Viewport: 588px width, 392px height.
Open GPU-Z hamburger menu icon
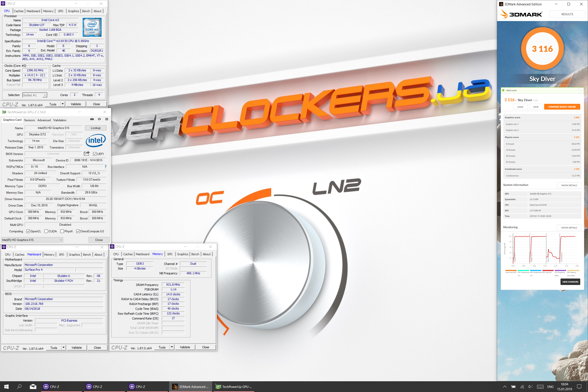[107, 119]
